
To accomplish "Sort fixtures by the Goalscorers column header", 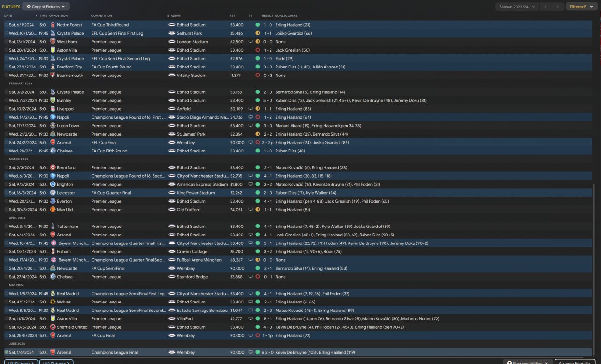I will coord(286,16).
